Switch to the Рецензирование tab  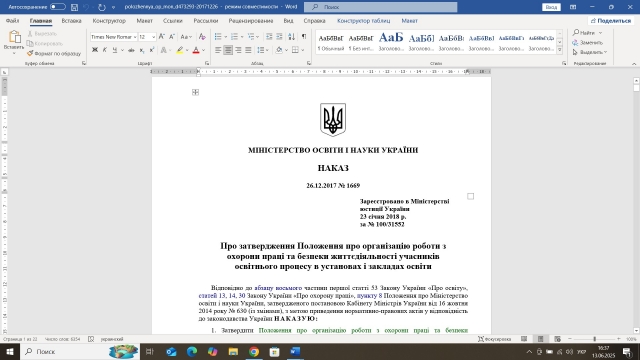(251, 21)
